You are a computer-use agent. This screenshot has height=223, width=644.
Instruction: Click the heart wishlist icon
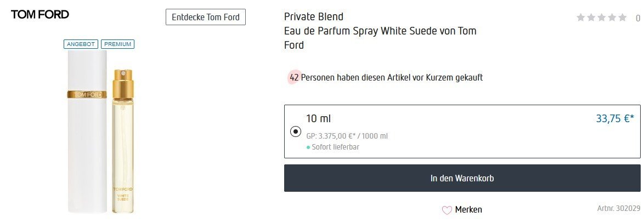click(x=447, y=210)
